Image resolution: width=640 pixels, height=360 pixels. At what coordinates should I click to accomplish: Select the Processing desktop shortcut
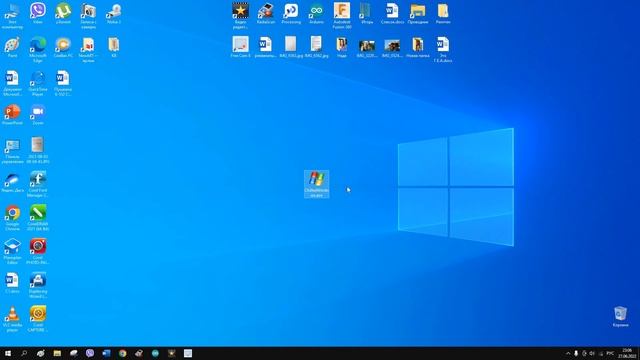(x=291, y=13)
